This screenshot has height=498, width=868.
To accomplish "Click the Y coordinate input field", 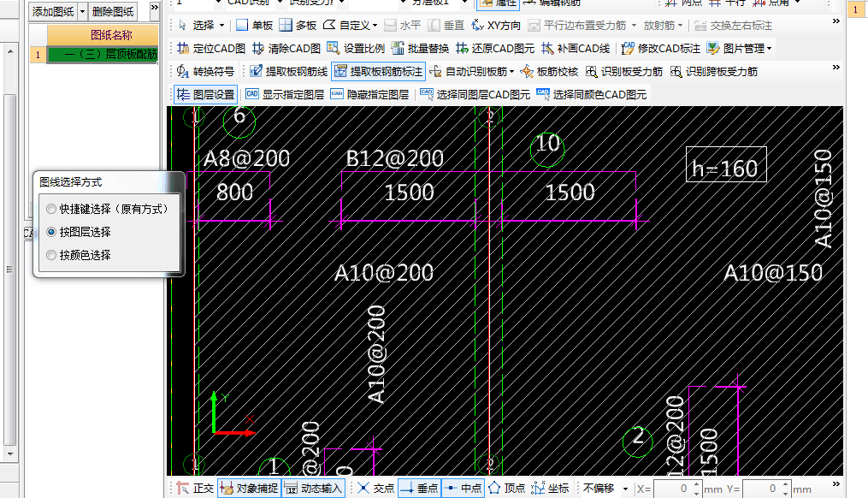I will point(761,489).
